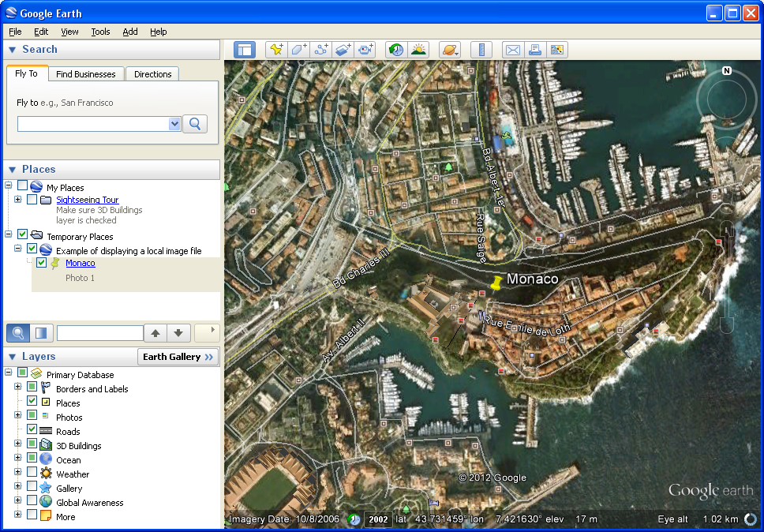Expand the 3D Buildings node

tap(18, 444)
